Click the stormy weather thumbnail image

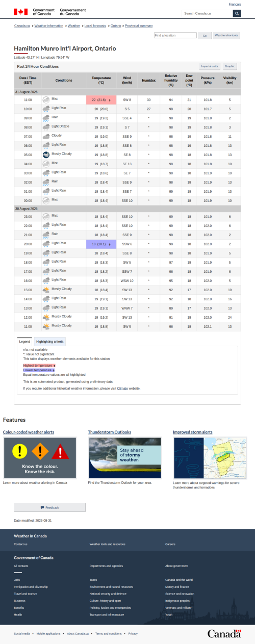point(125,458)
